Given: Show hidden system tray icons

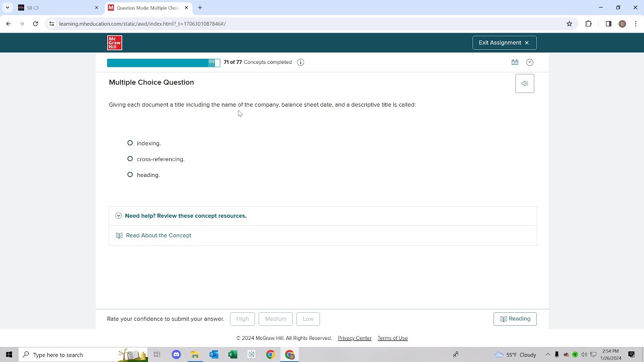Looking at the screenshot, I should coord(548,354).
